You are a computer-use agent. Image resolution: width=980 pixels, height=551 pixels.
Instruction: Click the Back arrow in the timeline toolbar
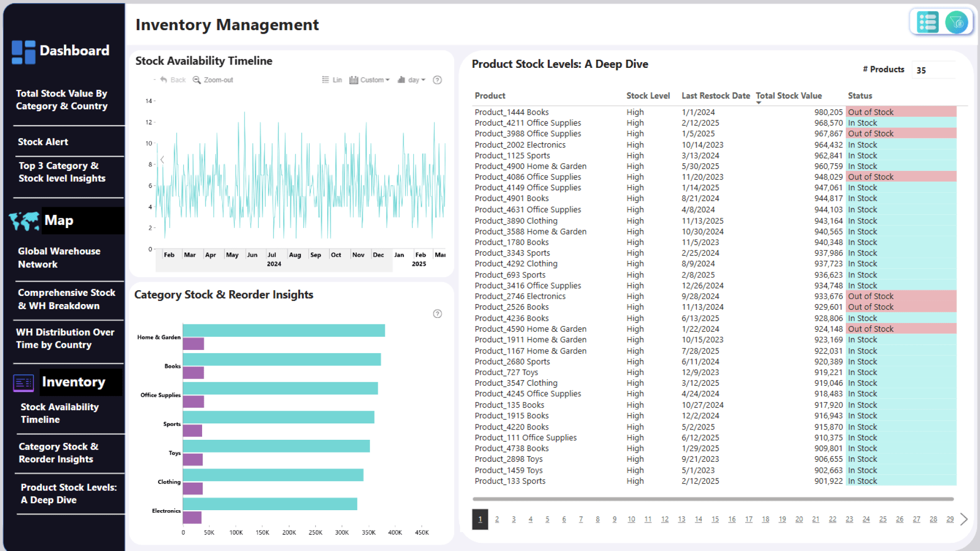pos(164,80)
